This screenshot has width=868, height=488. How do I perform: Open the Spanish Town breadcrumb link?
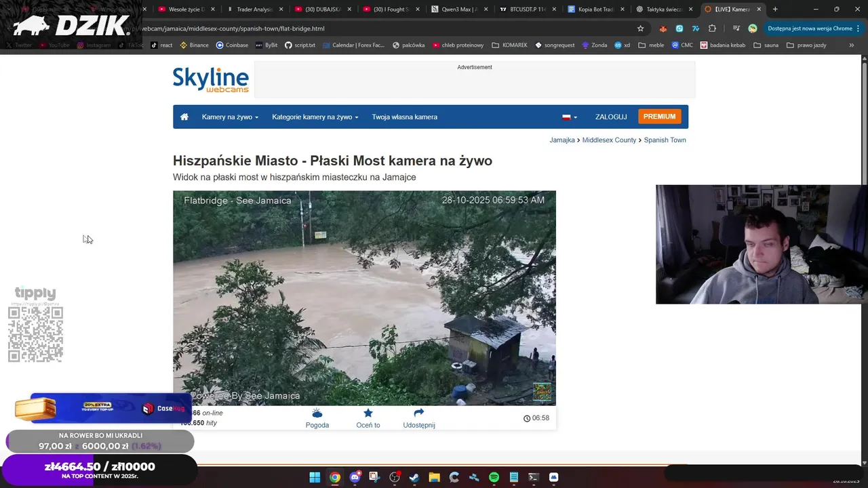pos(665,140)
